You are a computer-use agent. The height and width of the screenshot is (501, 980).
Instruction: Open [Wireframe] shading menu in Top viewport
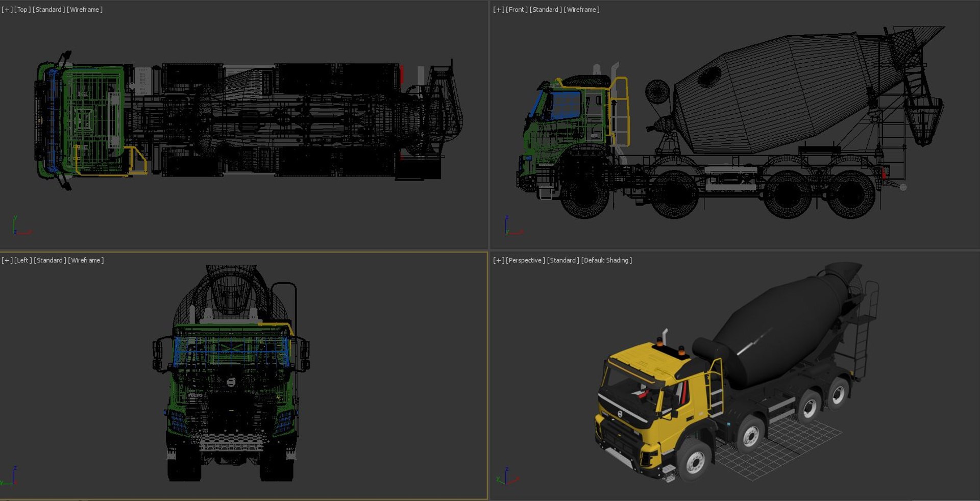[85, 10]
